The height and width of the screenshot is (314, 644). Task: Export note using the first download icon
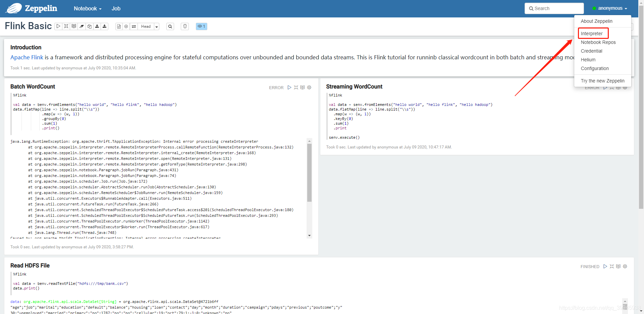point(97,26)
